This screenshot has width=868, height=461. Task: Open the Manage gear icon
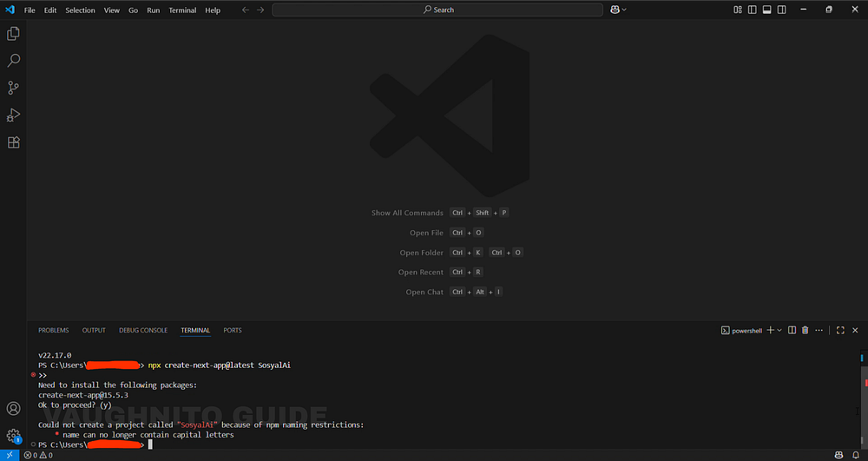[13, 436]
